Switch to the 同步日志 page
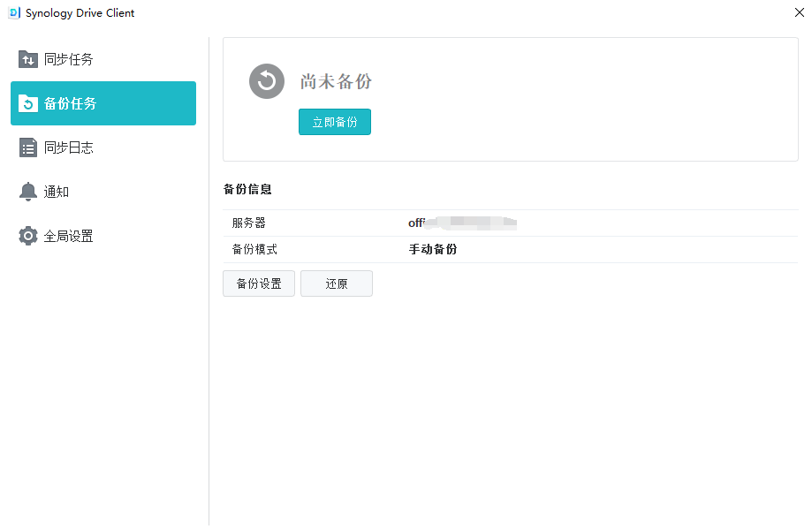The width and height of the screenshot is (812, 529). (x=69, y=147)
